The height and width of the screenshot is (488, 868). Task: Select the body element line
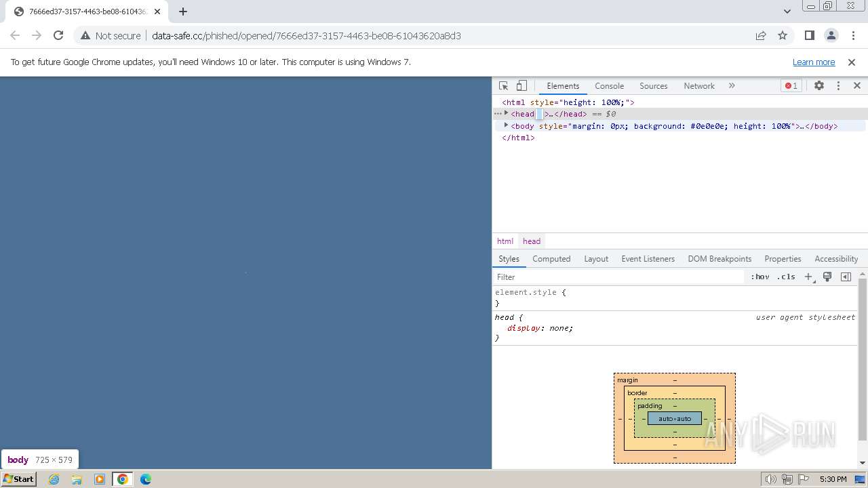point(680,126)
